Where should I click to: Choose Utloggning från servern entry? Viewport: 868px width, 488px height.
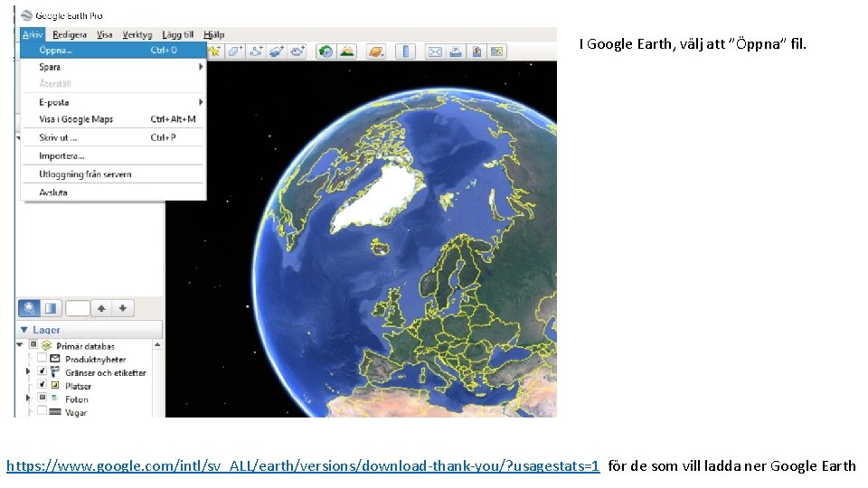[x=113, y=174]
